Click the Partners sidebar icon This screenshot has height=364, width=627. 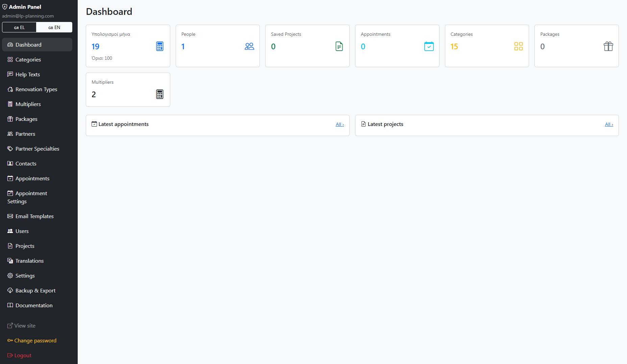point(10,134)
